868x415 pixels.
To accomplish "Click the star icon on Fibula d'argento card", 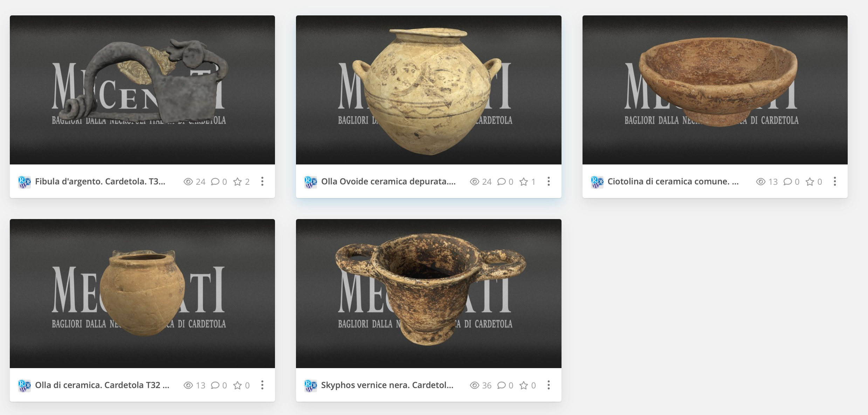I will tap(237, 182).
